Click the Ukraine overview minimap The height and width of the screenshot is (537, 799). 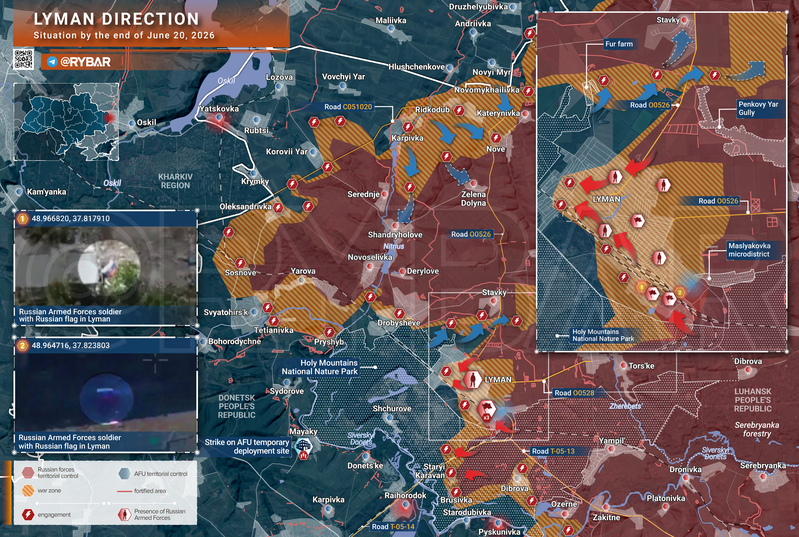click(x=66, y=122)
